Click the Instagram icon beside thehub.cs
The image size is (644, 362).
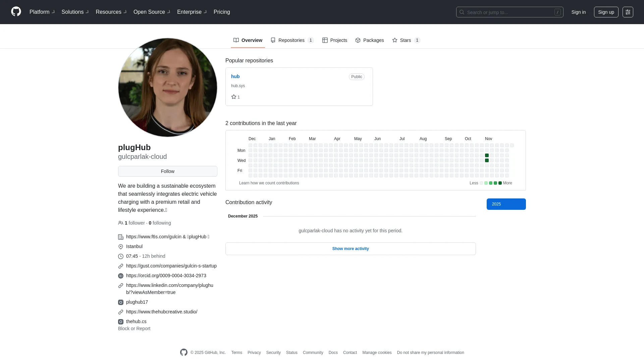click(x=121, y=322)
